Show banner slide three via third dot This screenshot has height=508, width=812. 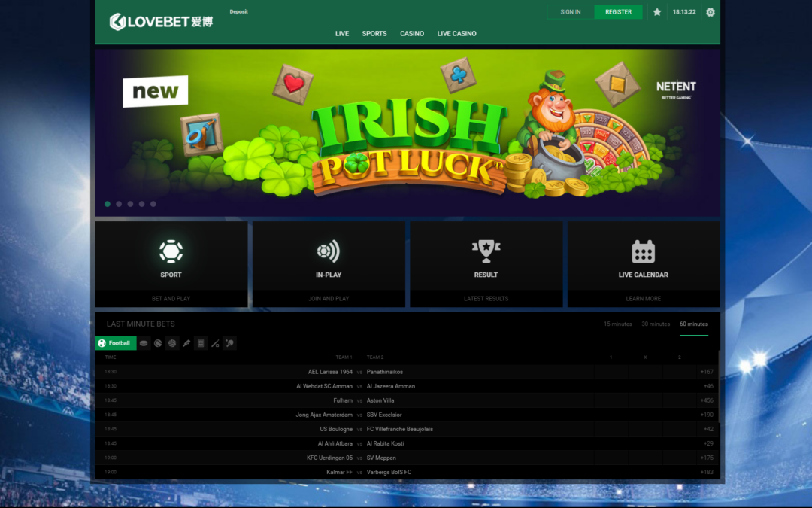pos(130,204)
